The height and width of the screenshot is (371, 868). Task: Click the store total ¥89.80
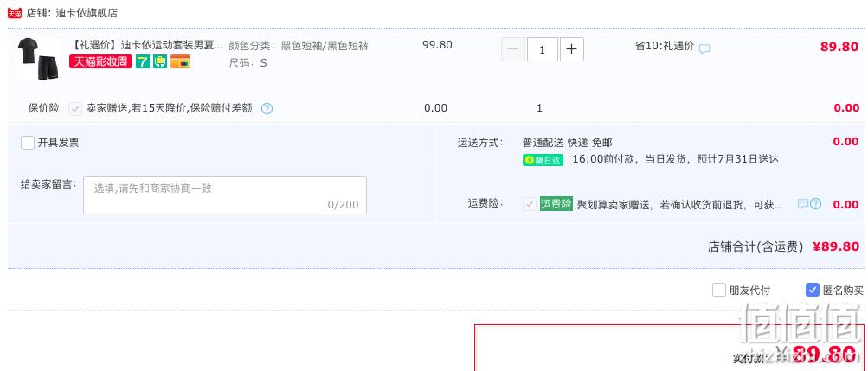(x=836, y=246)
